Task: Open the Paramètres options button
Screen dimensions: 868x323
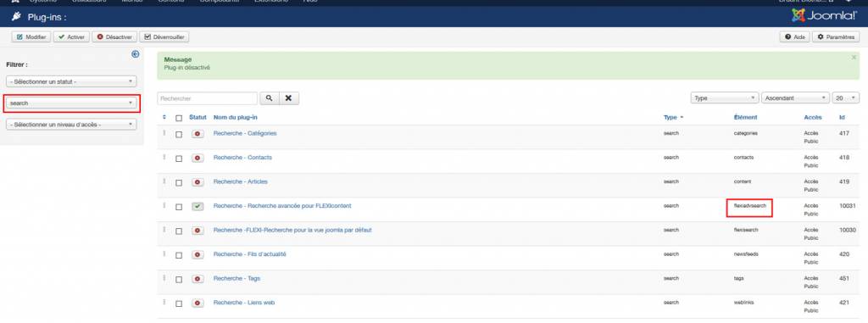Action: (x=836, y=37)
